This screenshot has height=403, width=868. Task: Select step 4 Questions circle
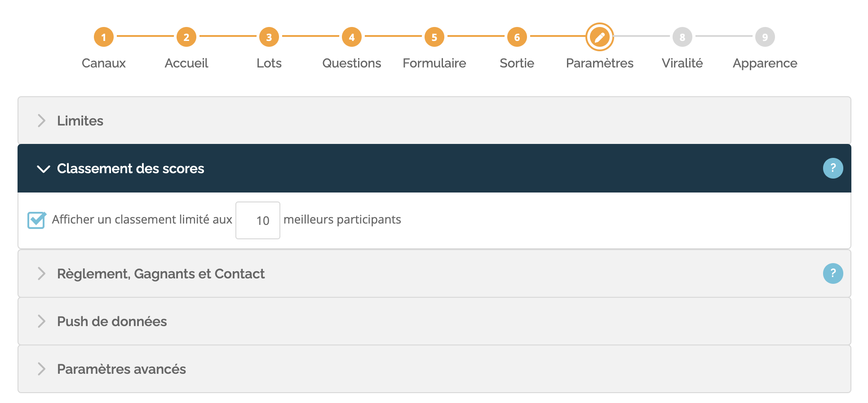tap(352, 37)
